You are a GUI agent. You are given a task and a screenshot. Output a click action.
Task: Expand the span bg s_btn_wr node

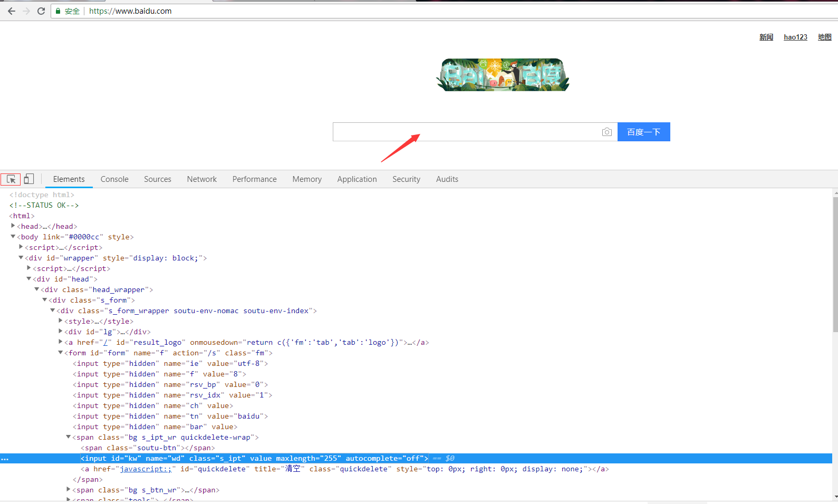pyautogui.click(x=69, y=489)
